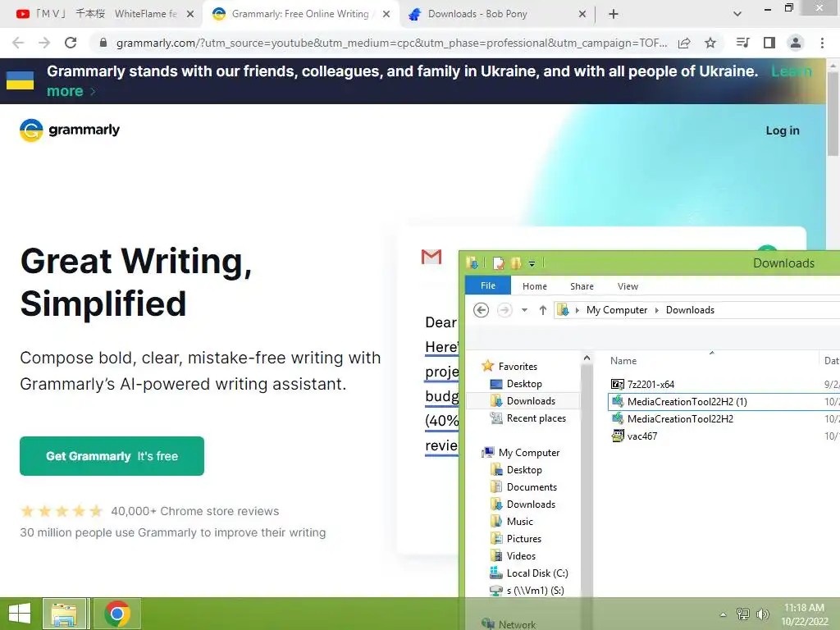Open Explorer recent locations dropdown
Viewport: 840px width, 630px height.
(x=524, y=310)
